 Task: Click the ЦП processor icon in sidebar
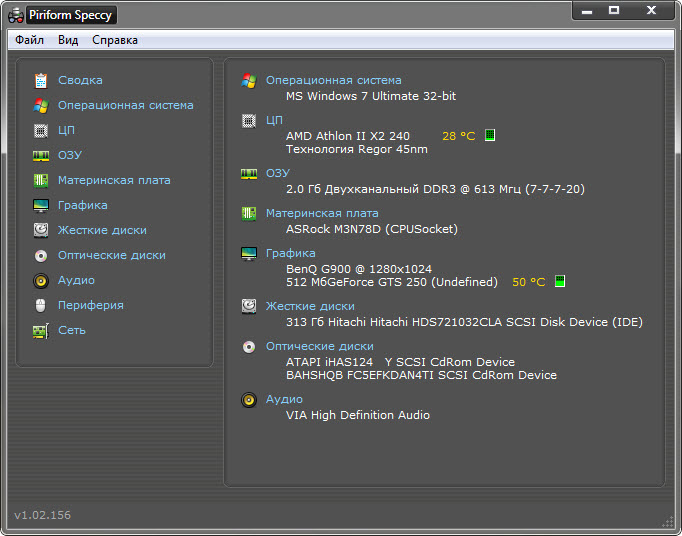coord(41,130)
